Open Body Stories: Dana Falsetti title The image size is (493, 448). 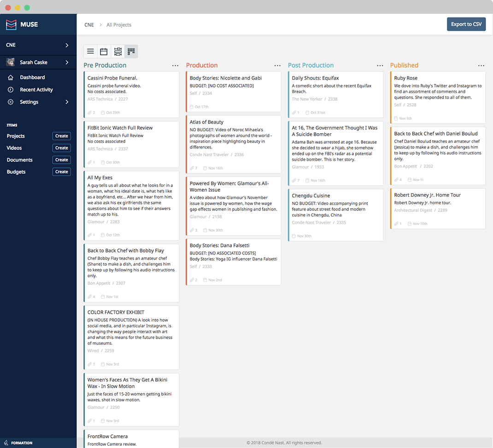(x=219, y=245)
